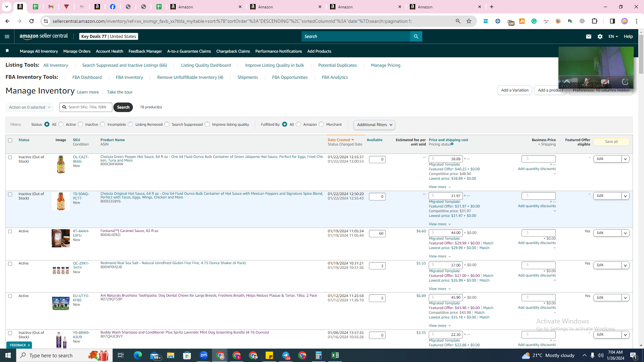This screenshot has width=644, height=362.
Task: Click the Fontana Caramel Sauce product thumbnail
Action: [61, 238]
